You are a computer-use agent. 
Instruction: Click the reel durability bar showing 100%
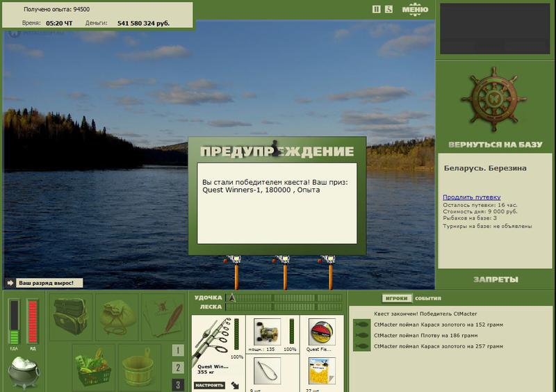point(291,331)
